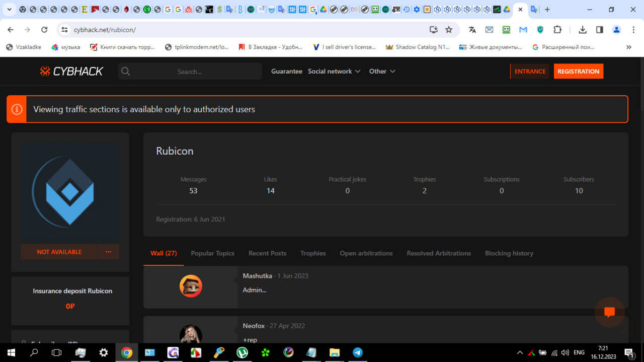
Task: Click the install app icon in address bar
Action: click(434, 30)
